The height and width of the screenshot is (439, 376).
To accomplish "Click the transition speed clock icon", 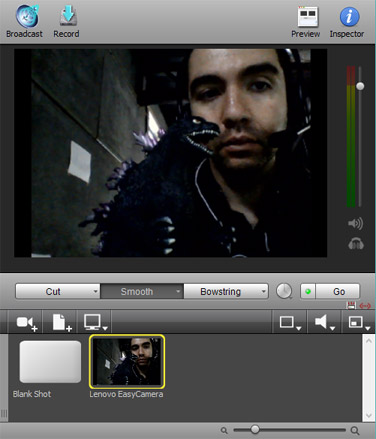I will pyautogui.click(x=284, y=291).
